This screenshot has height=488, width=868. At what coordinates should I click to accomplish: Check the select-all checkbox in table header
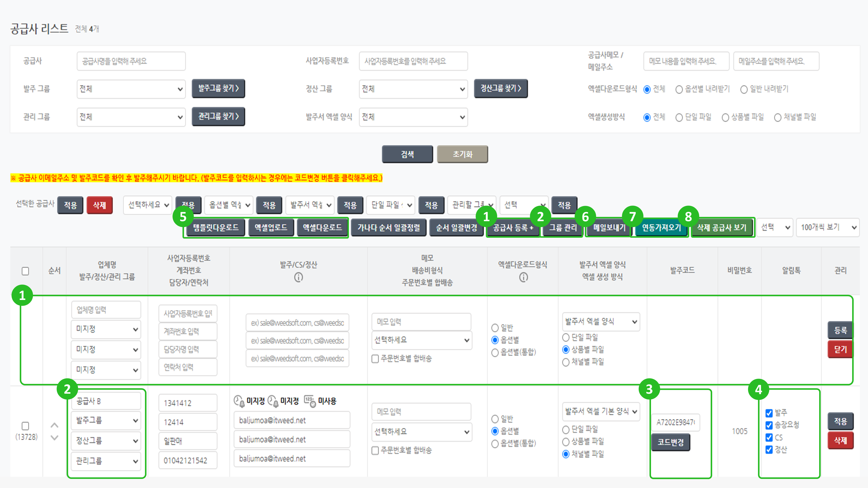point(25,271)
